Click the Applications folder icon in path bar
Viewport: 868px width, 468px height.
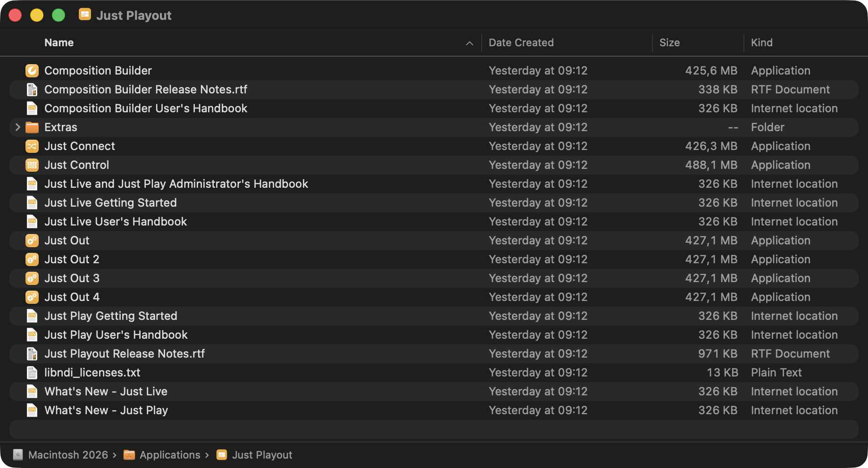click(129, 455)
